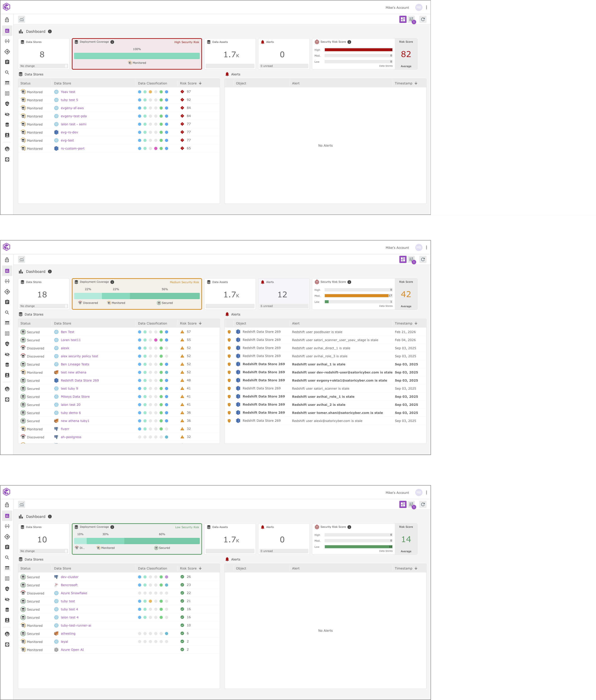Click shield icon on 'pocdbuser is stale' alert
Screen dimensions: 596x700
[229, 332]
